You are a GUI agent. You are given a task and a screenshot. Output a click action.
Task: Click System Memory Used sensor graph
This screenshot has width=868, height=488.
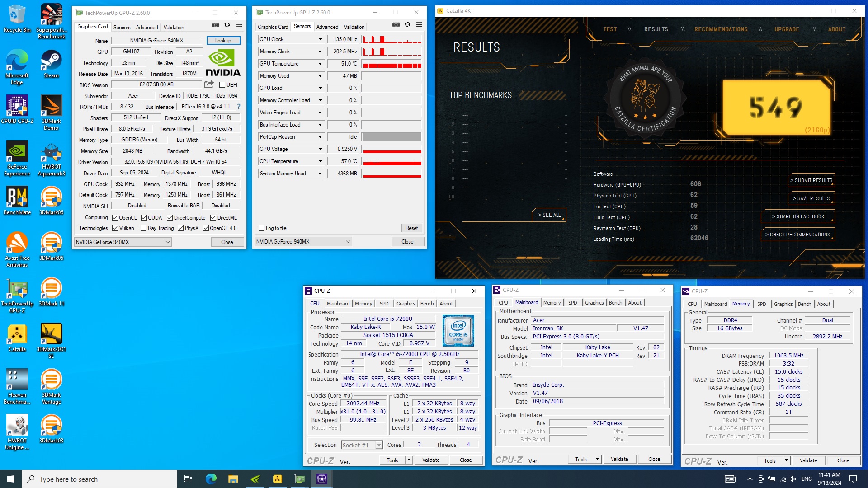(x=392, y=174)
